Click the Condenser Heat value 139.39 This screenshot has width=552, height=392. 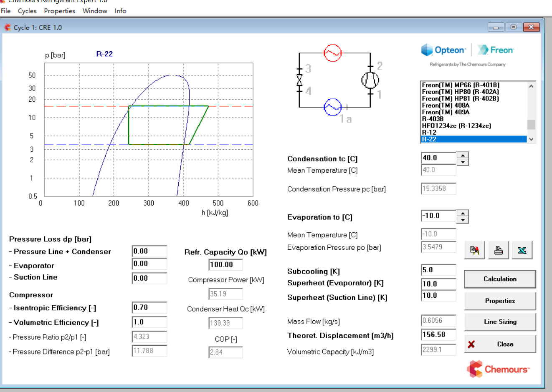click(x=225, y=323)
